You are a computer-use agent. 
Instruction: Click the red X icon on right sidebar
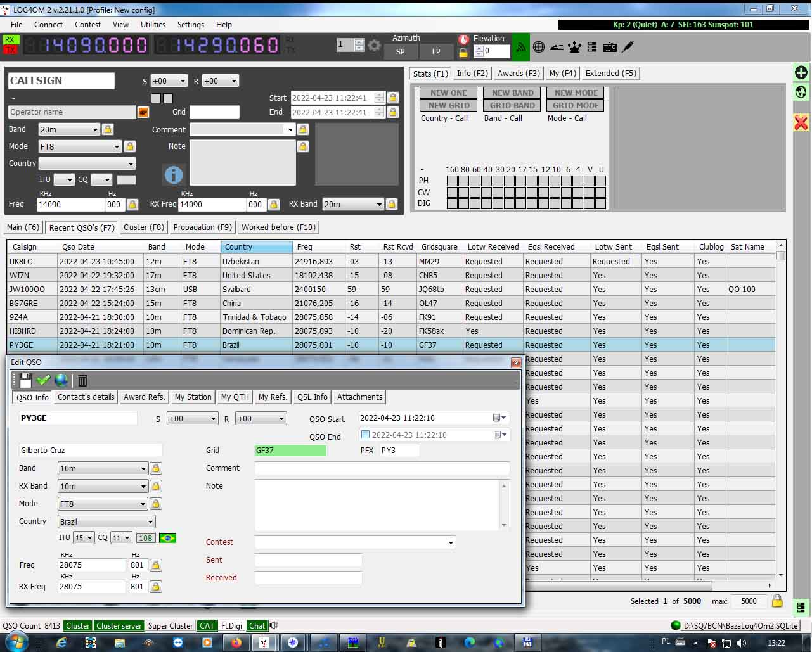[801, 122]
